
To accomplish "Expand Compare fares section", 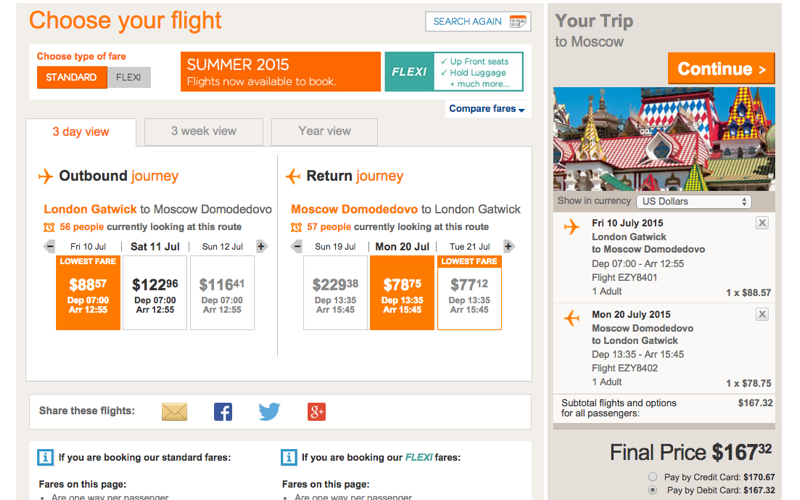I will pos(487,109).
